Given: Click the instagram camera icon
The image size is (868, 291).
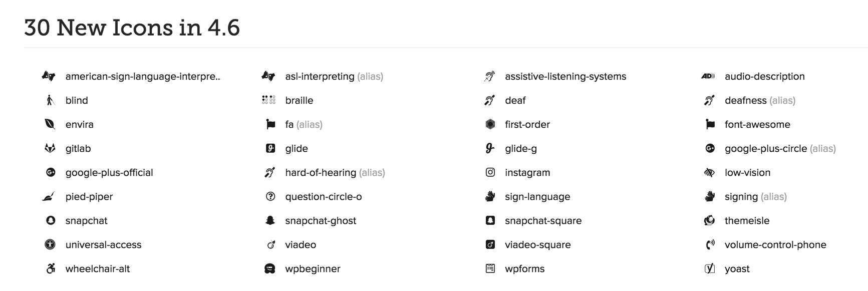Looking at the screenshot, I should click(x=490, y=172).
